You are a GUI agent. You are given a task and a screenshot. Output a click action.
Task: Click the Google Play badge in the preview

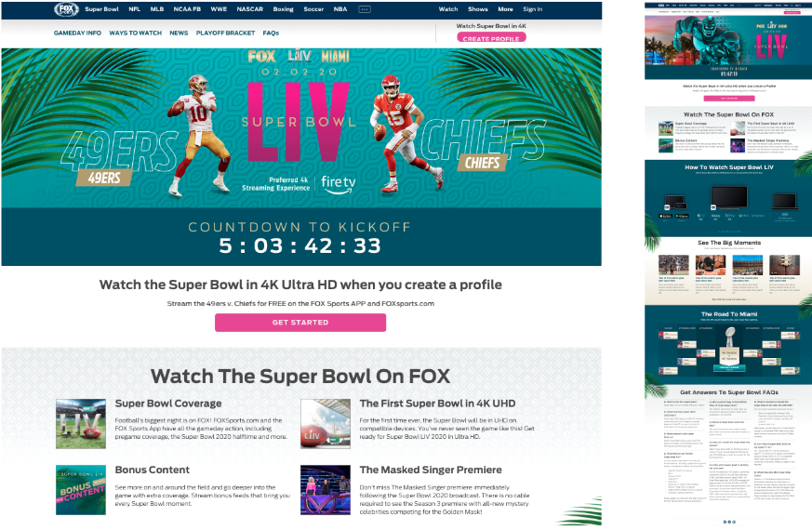coord(682,216)
